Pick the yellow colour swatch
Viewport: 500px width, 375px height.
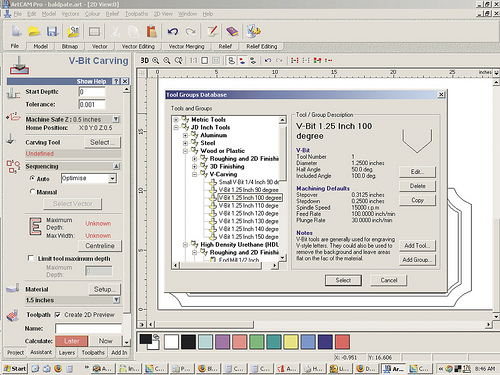(290, 342)
